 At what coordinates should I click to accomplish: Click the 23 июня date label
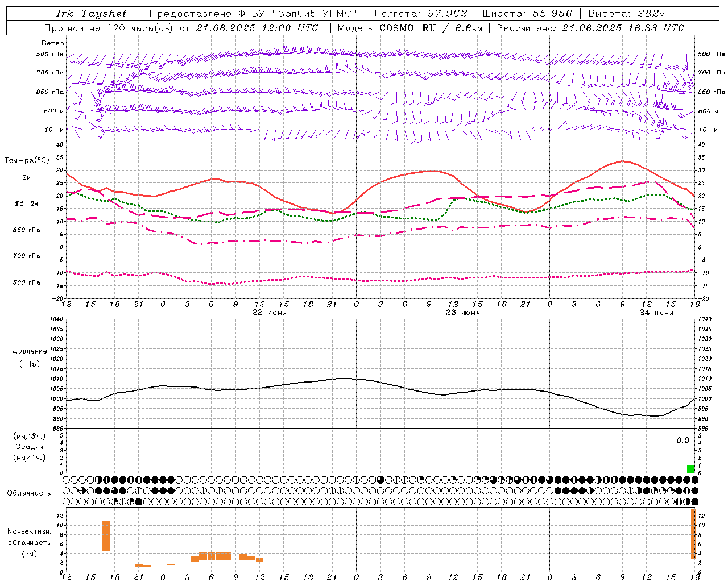pyautogui.click(x=462, y=313)
